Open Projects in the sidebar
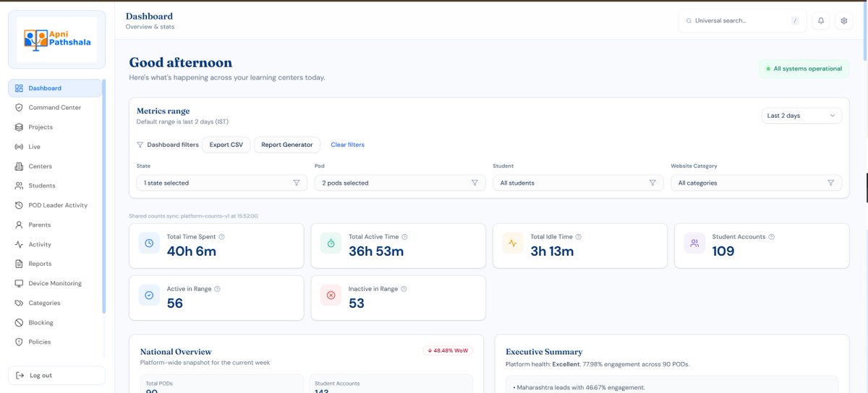The height and width of the screenshot is (393, 868). click(56, 127)
